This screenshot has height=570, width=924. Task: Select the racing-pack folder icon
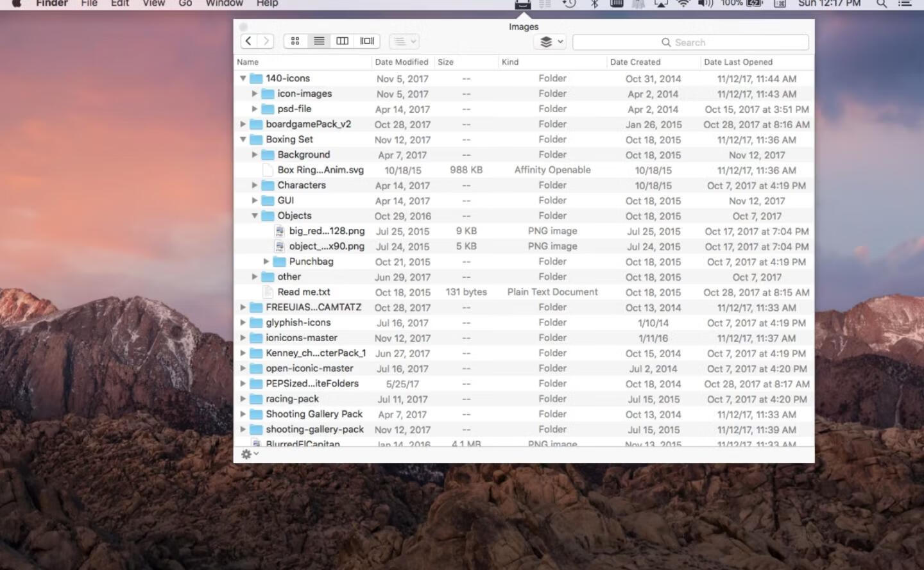click(256, 399)
